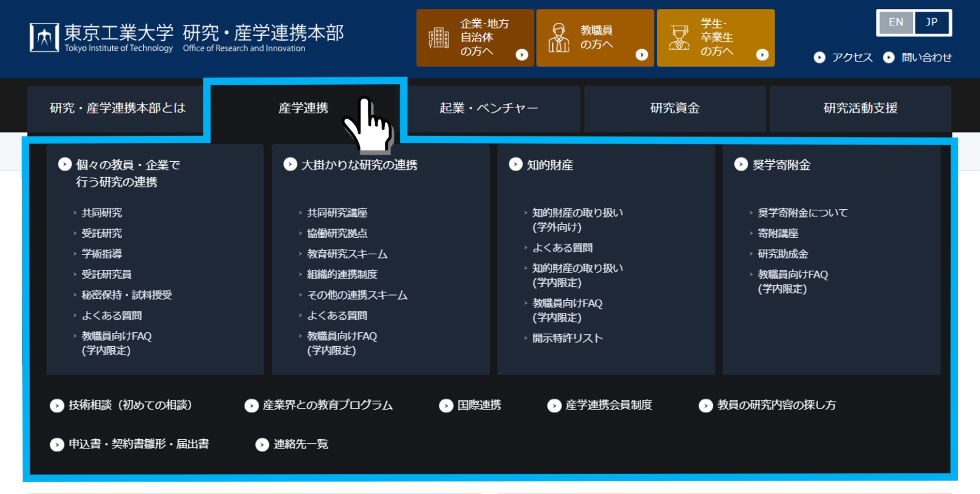Switch language to EN

(896, 22)
